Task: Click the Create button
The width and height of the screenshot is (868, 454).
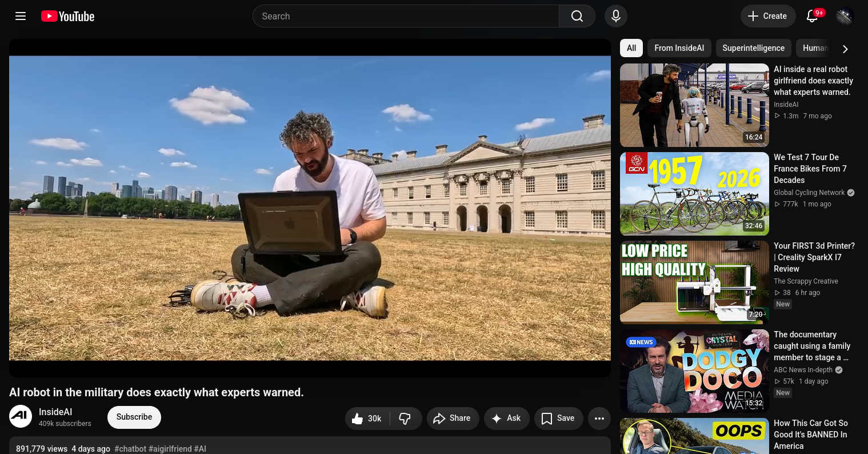Action: pyautogui.click(x=767, y=16)
